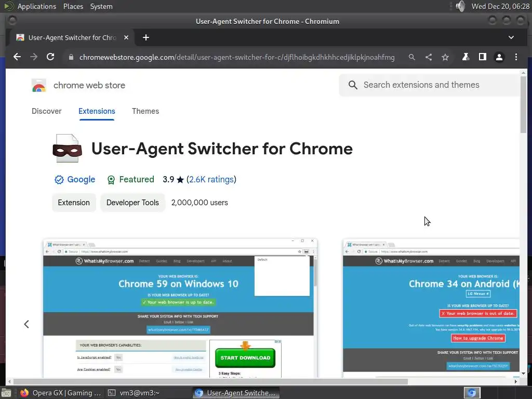This screenshot has width=532, height=399.
Task: Click the Extension category chip
Action: pos(74,203)
